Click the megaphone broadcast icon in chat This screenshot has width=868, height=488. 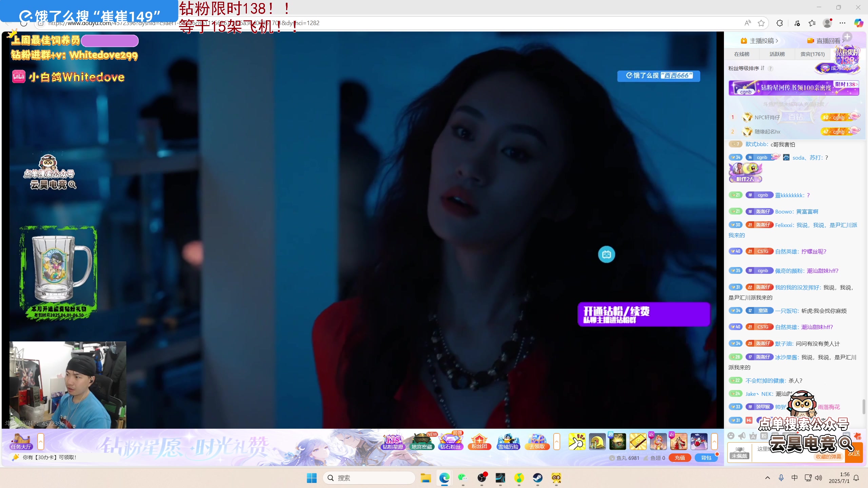(x=742, y=436)
